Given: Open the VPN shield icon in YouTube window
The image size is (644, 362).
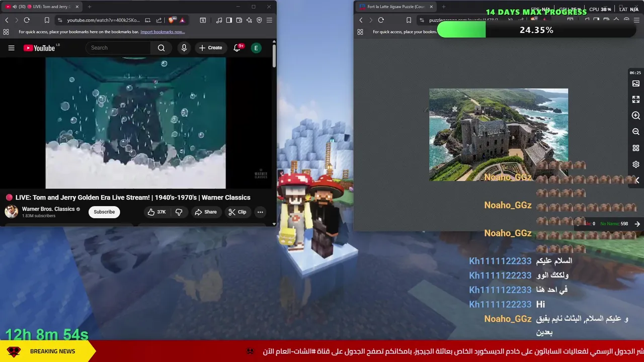Looking at the screenshot, I should click(x=259, y=20).
